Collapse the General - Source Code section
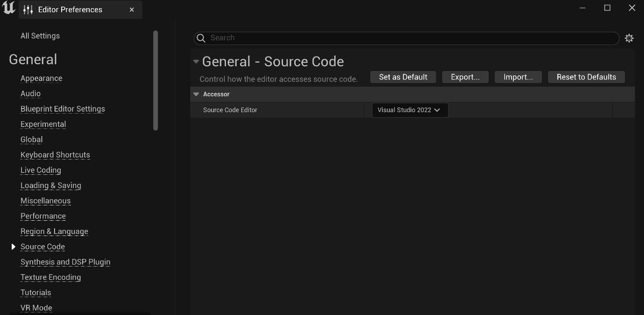Viewport: 644px width, 315px height. (x=196, y=62)
